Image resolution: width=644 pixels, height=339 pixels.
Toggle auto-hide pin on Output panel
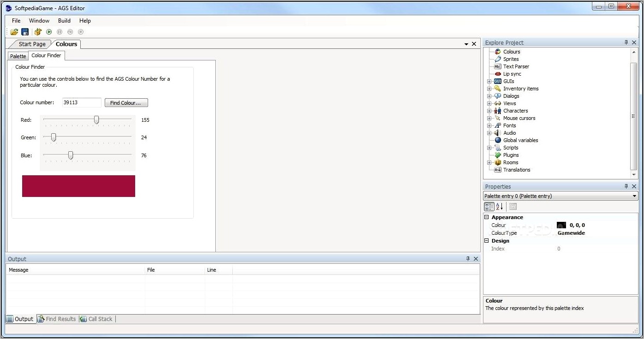pyautogui.click(x=468, y=259)
